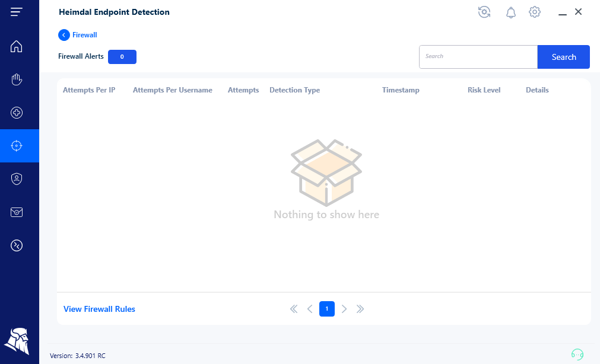The width and height of the screenshot is (600, 364).
Task: Open the notifications bell
Action: pos(510,12)
